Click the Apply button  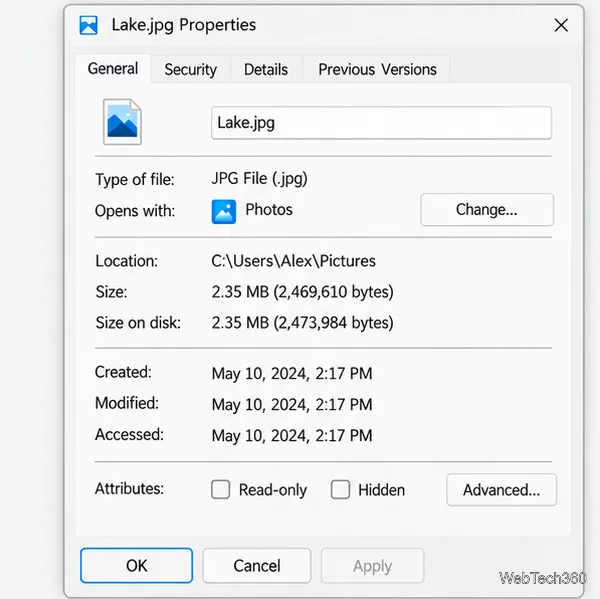coord(372,565)
